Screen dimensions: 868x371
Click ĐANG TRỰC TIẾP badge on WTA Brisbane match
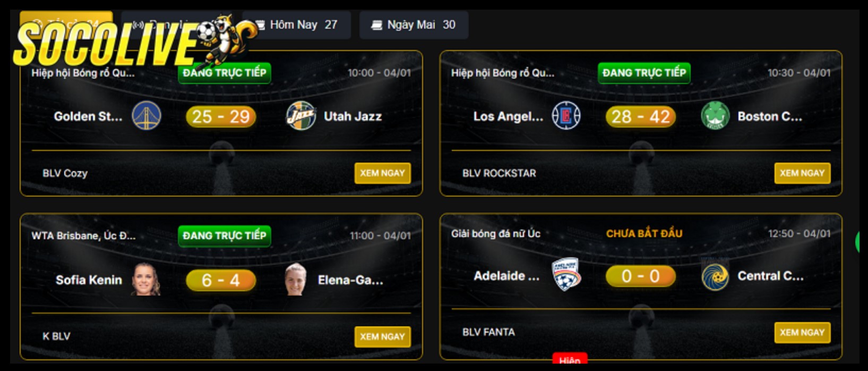[x=225, y=236]
